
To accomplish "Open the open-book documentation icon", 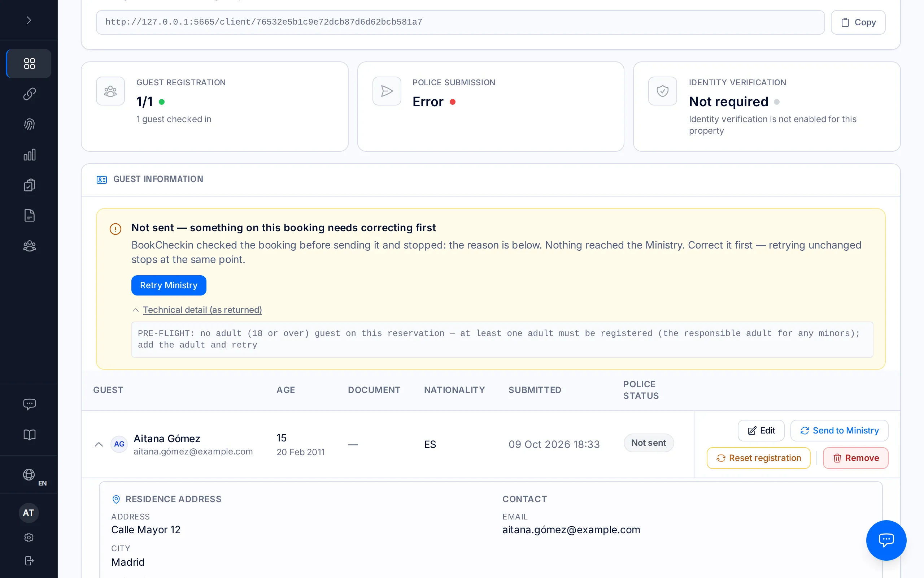I will point(29,435).
